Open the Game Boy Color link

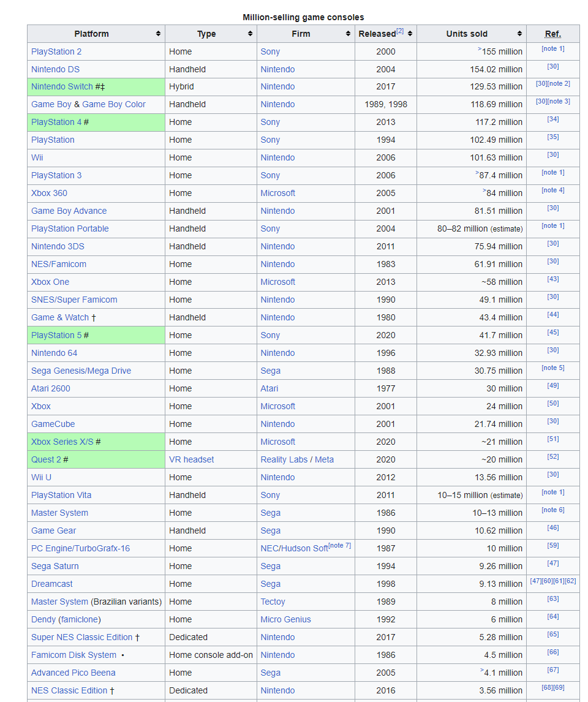[114, 104]
